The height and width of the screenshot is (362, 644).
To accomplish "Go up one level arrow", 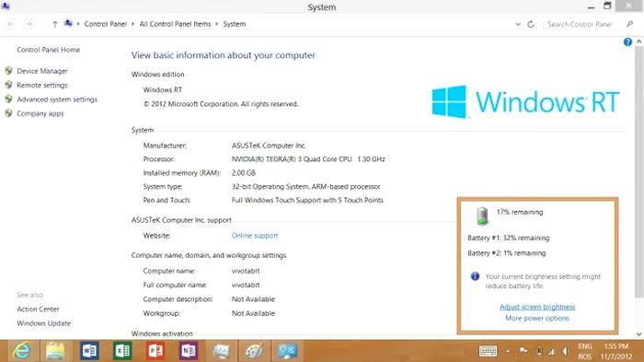I will pos(54,24).
